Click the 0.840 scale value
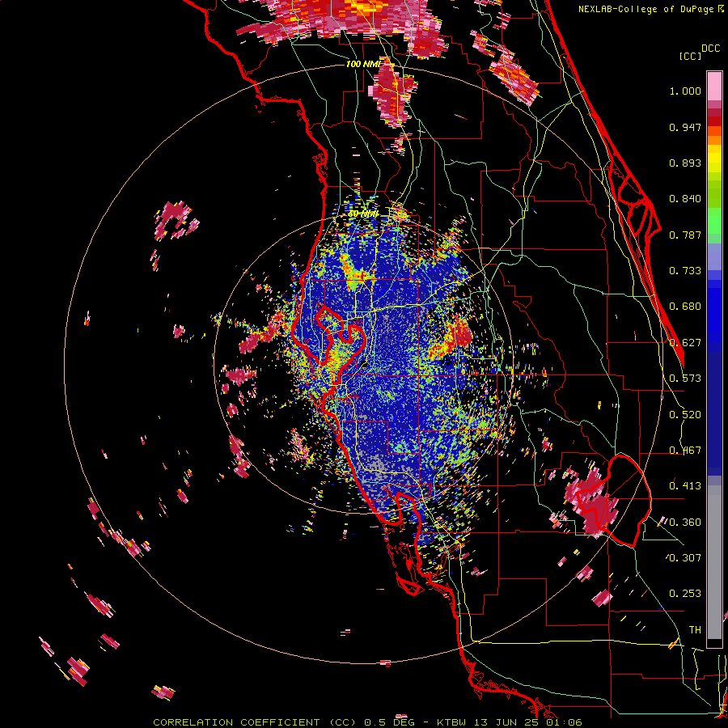Image resolution: width=728 pixels, height=728 pixels. [685, 199]
